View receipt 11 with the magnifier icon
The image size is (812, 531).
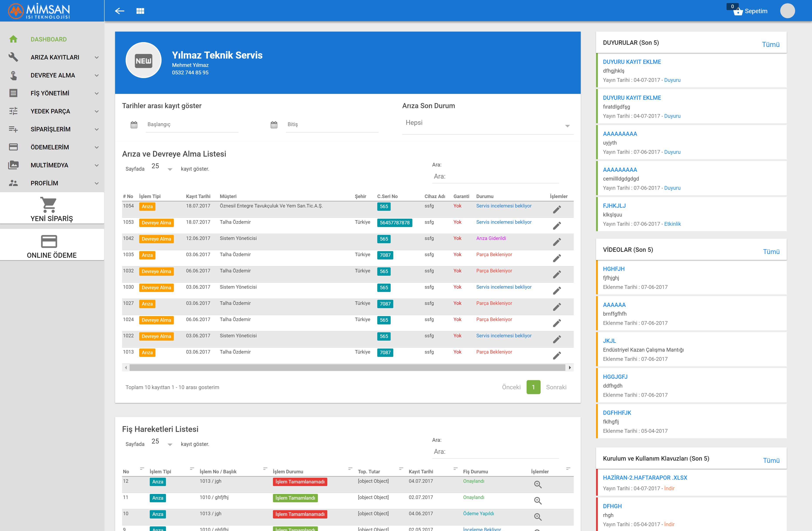[x=538, y=501]
